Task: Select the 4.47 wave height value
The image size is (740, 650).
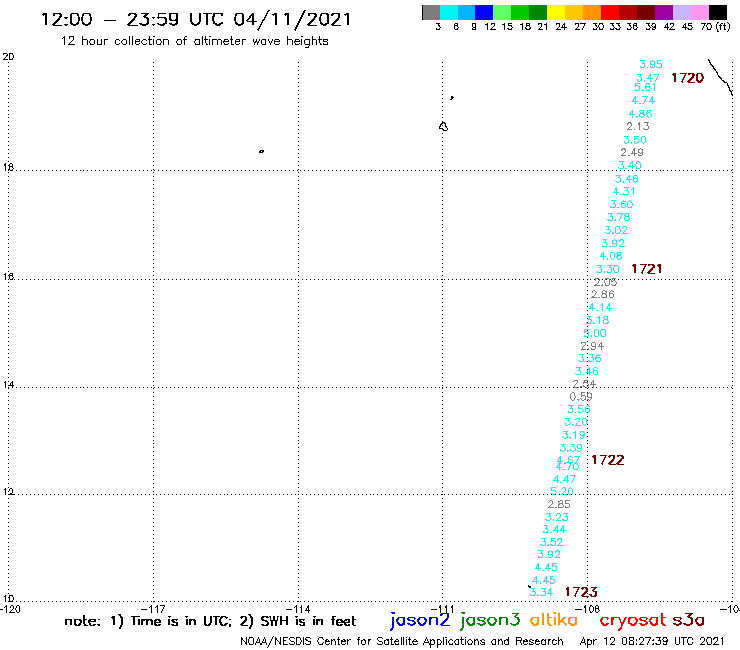Action: (x=564, y=480)
